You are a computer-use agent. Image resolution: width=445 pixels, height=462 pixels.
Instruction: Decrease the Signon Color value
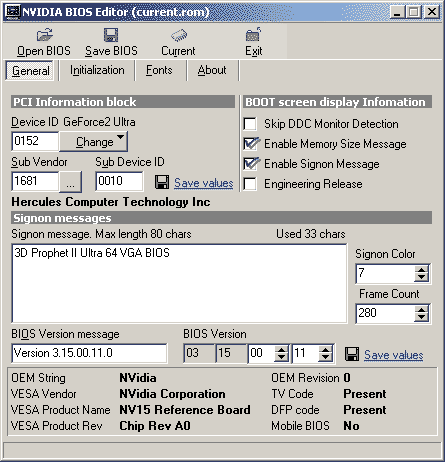click(422, 277)
